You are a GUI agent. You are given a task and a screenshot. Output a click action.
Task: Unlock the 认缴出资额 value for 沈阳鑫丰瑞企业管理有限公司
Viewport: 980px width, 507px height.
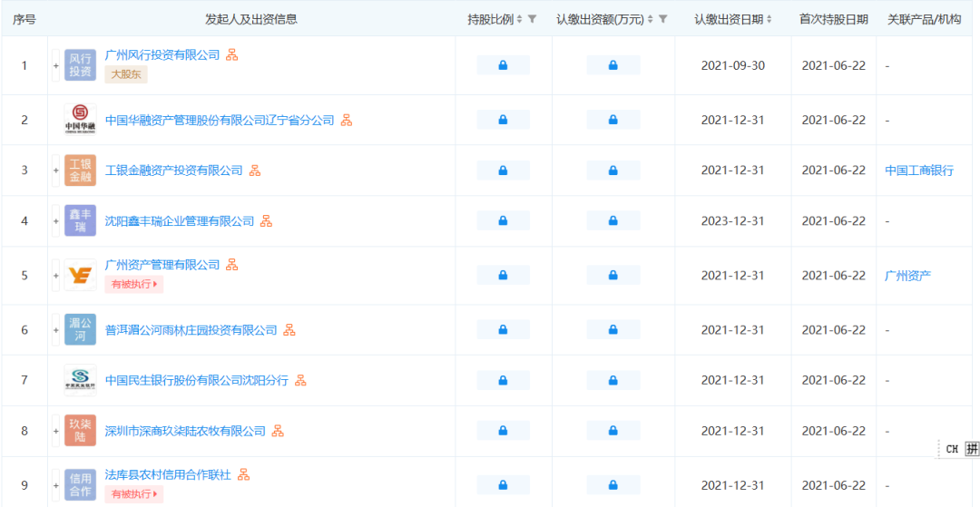point(612,221)
